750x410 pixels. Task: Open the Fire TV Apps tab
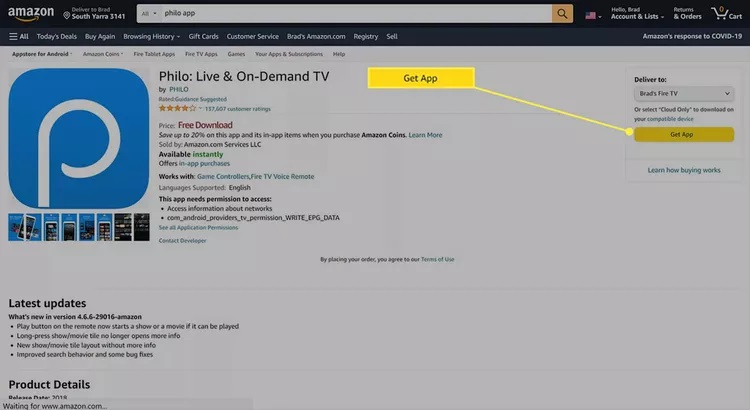[x=204, y=54]
